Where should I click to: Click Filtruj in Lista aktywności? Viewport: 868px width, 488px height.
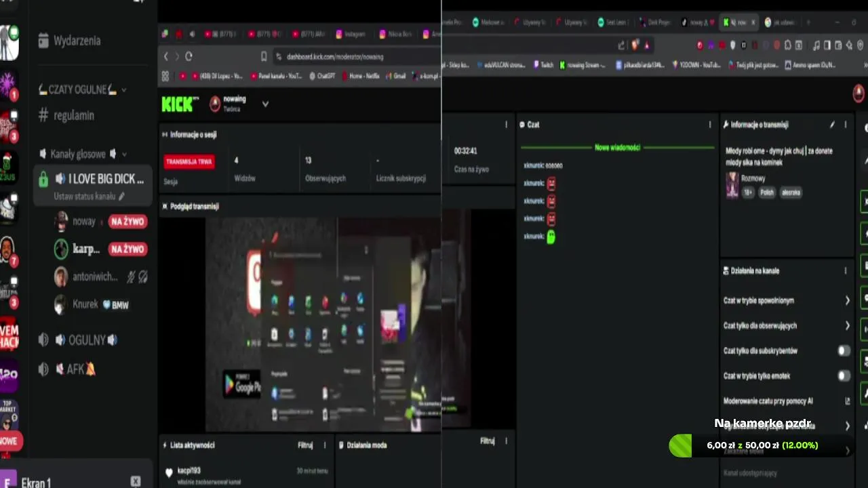pyautogui.click(x=305, y=445)
